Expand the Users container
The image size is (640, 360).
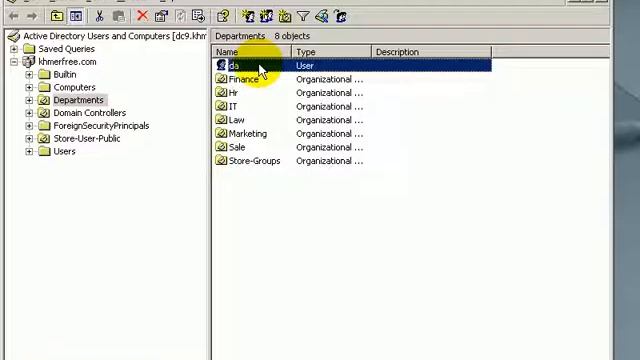pyautogui.click(x=29, y=151)
